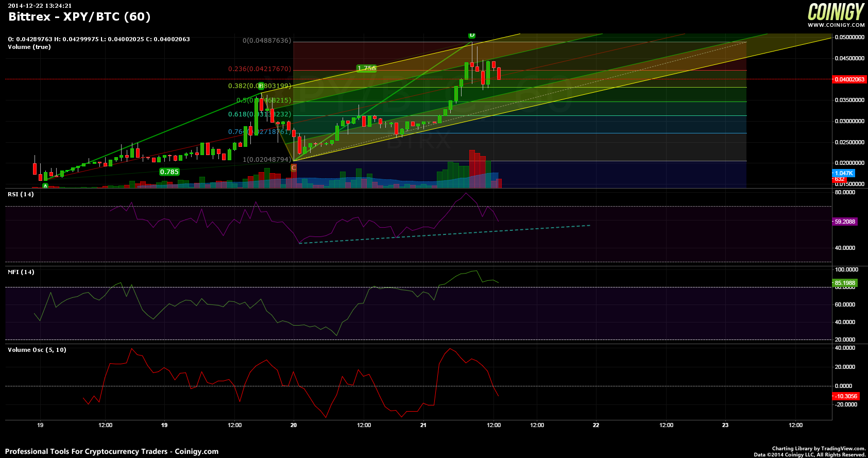Image resolution: width=868 pixels, height=458 pixels.
Task: Click the blue 1.047K volume tag
Action: 844,173
